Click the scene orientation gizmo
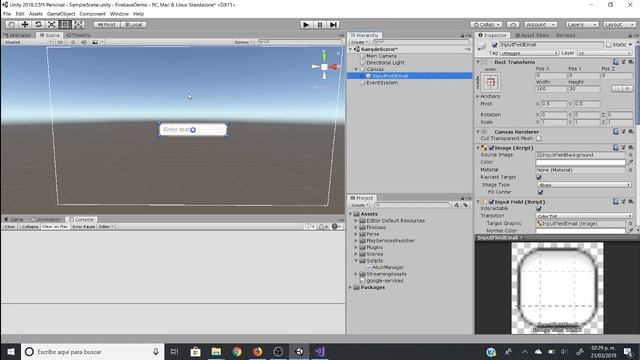 point(324,67)
